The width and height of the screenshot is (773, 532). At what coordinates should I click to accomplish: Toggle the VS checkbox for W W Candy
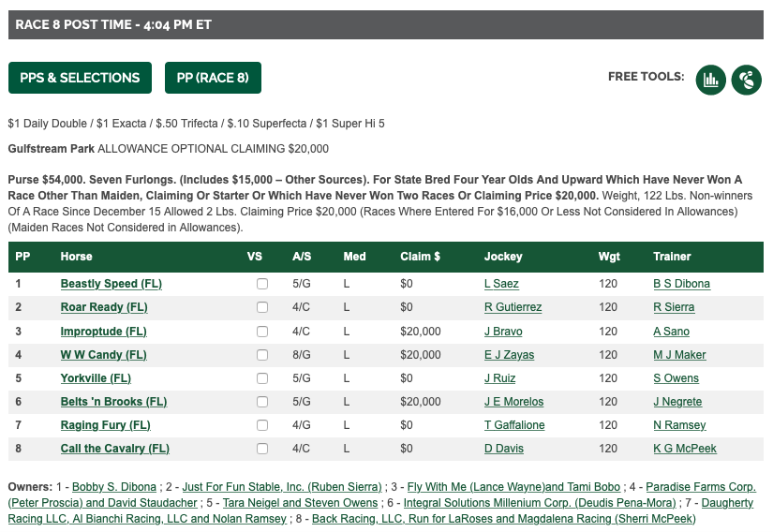pos(262,355)
